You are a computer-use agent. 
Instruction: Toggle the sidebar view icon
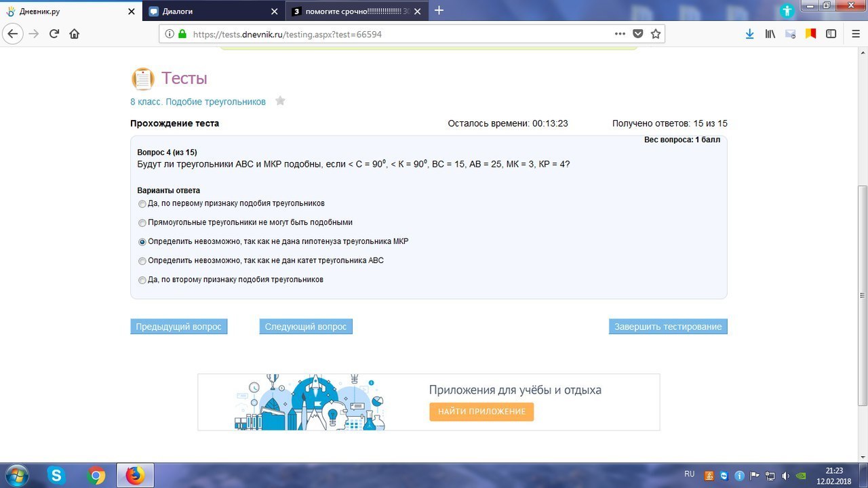(x=831, y=34)
